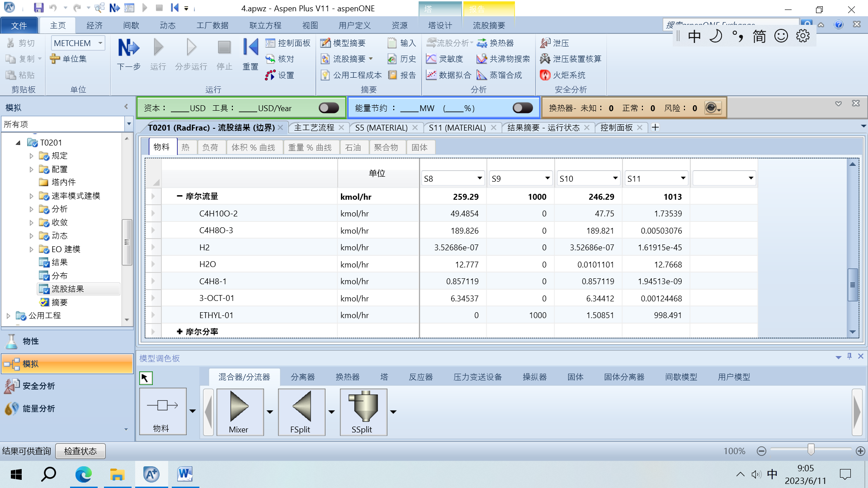Image resolution: width=868 pixels, height=488 pixels.
Task: Select 流股结果 in navigation tree
Action: [x=79, y=289]
